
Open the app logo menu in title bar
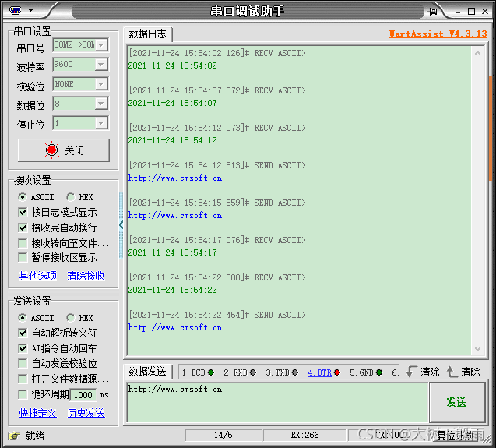coord(16,11)
